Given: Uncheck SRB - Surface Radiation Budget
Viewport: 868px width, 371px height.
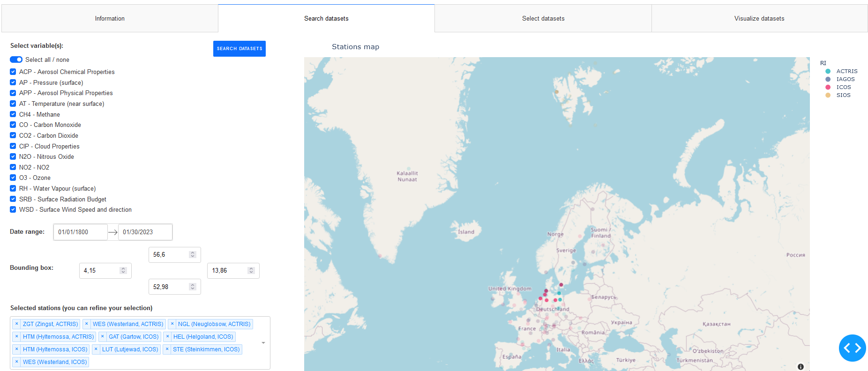Looking at the screenshot, I should [13, 199].
